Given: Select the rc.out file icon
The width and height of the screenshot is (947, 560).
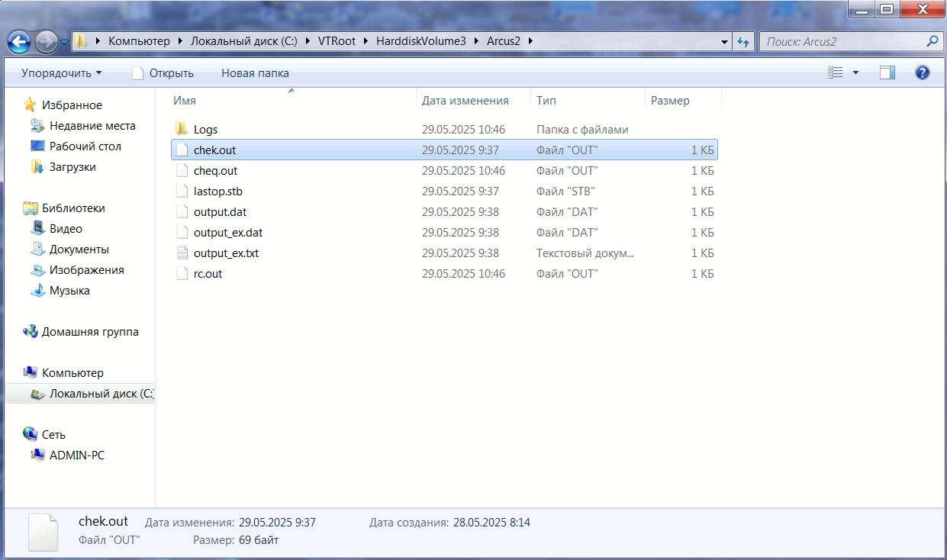Looking at the screenshot, I should click(182, 273).
